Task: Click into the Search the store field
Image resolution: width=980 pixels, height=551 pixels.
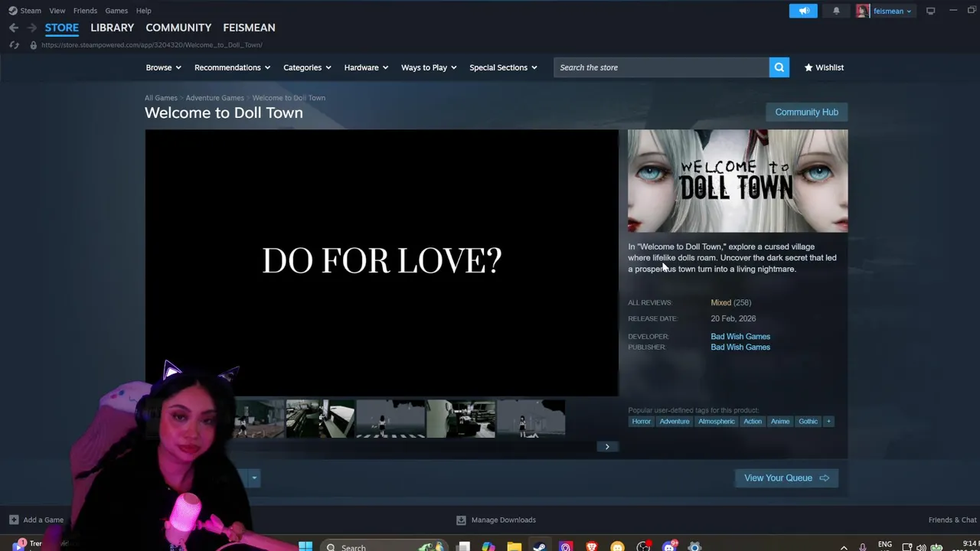Action: [661, 67]
